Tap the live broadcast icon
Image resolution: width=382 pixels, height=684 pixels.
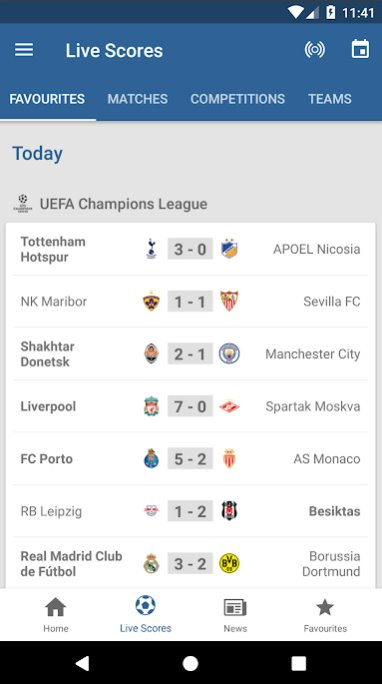[x=314, y=50]
